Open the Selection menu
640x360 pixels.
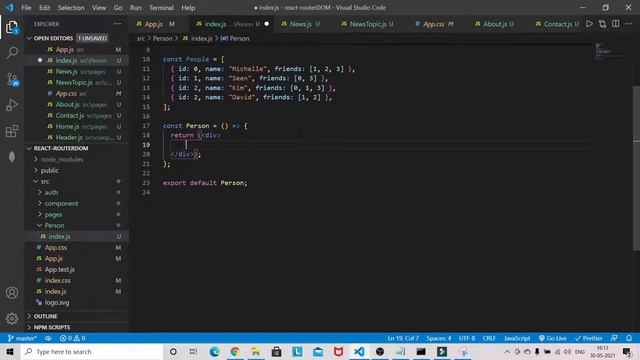71,7
